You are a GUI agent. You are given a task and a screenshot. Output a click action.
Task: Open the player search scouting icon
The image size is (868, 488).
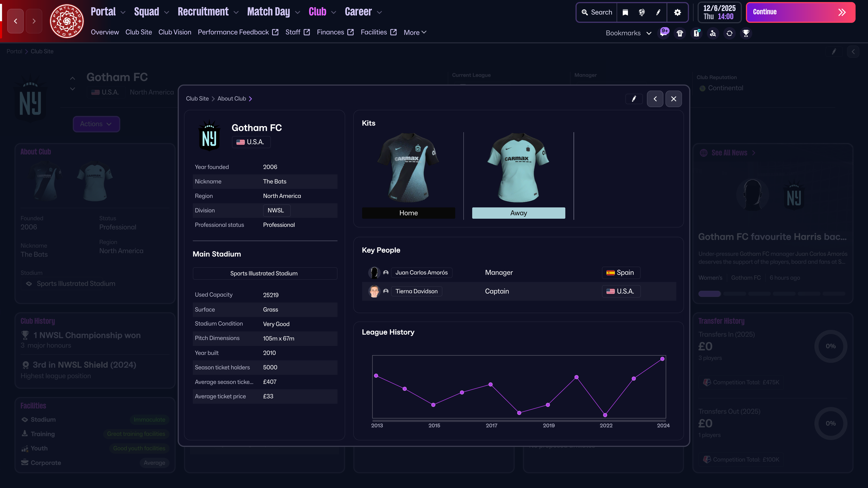point(713,33)
